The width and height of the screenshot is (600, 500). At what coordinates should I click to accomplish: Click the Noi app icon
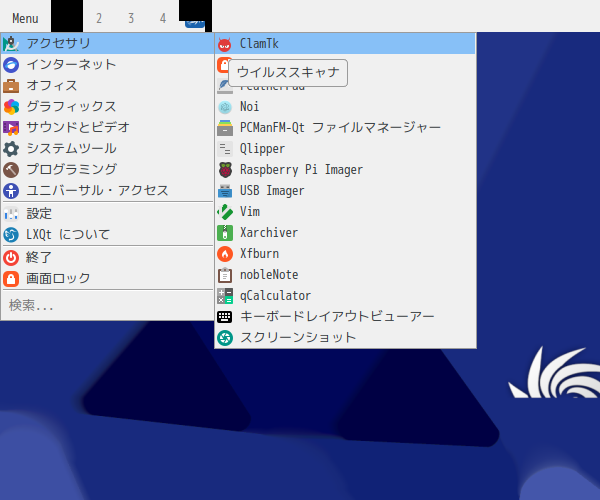pyautogui.click(x=225, y=107)
